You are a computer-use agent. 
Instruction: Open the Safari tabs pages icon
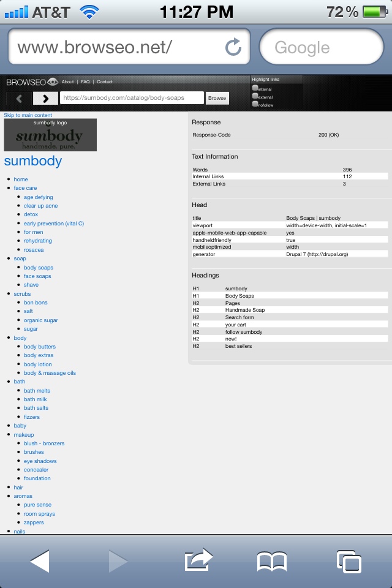(x=349, y=562)
